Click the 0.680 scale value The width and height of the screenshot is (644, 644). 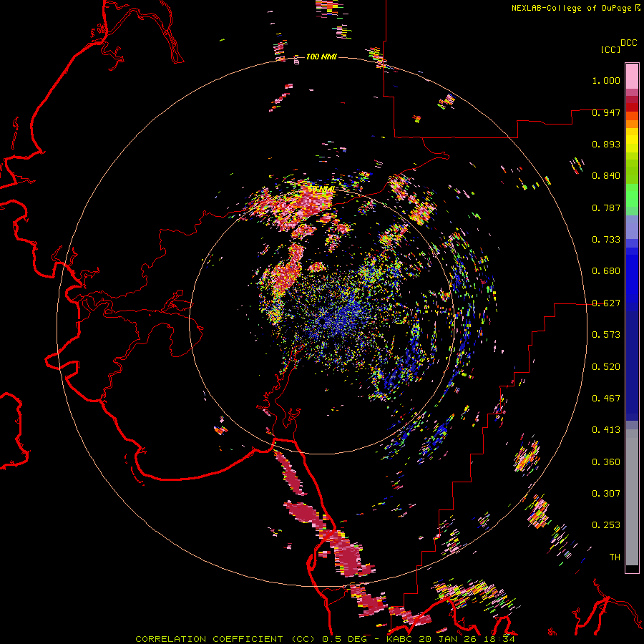tap(606, 271)
